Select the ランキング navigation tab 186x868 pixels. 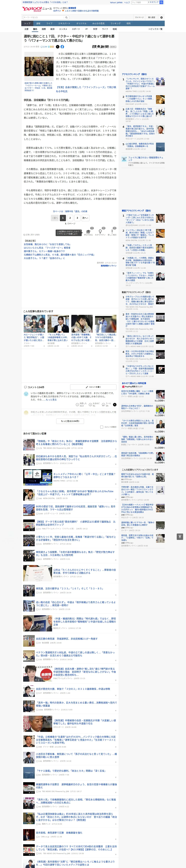click(x=115, y=24)
